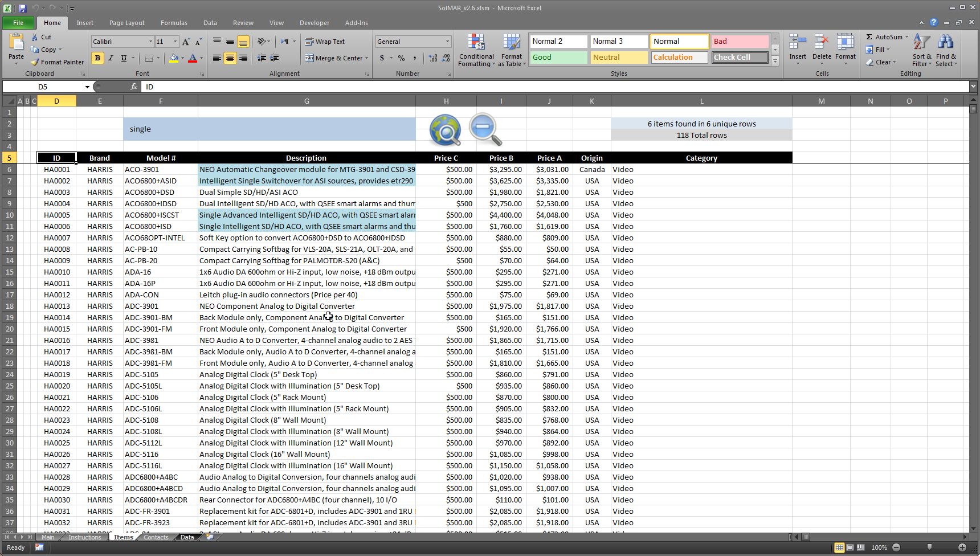The width and height of the screenshot is (980, 556).
Task: Apply percent style format
Action: point(402,58)
